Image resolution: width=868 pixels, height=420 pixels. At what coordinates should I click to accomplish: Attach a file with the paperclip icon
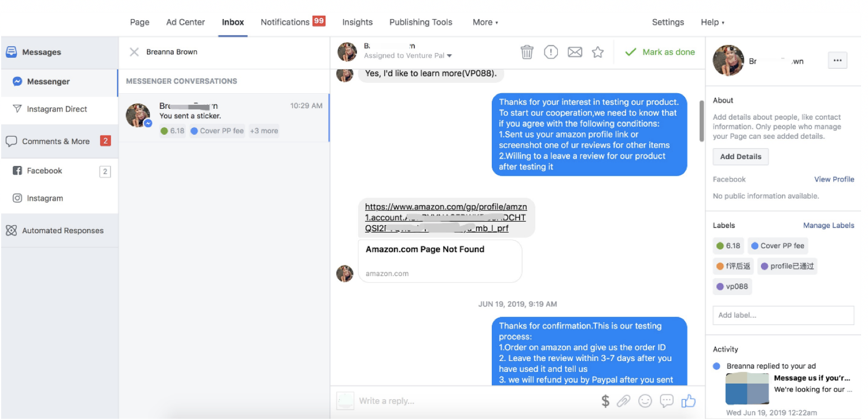(623, 401)
